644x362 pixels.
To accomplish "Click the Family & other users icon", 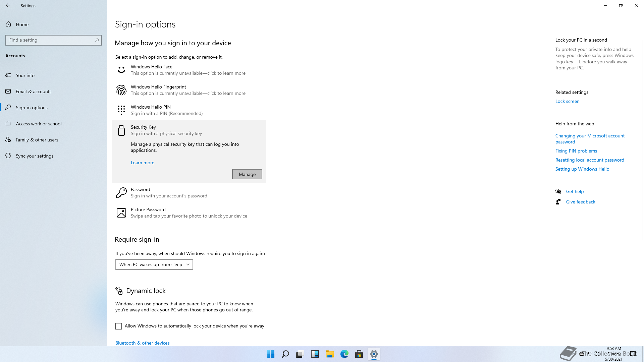I will pos(8,139).
